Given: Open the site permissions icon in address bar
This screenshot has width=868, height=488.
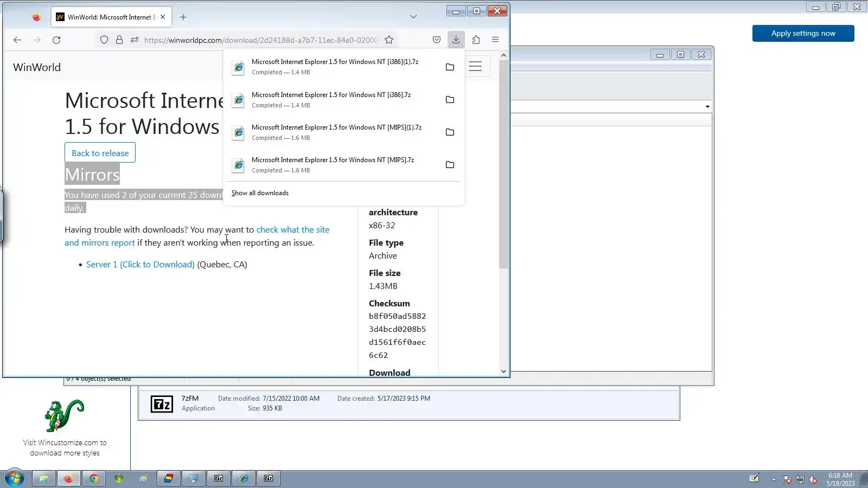Looking at the screenshot, I should [x=135, y=40].
